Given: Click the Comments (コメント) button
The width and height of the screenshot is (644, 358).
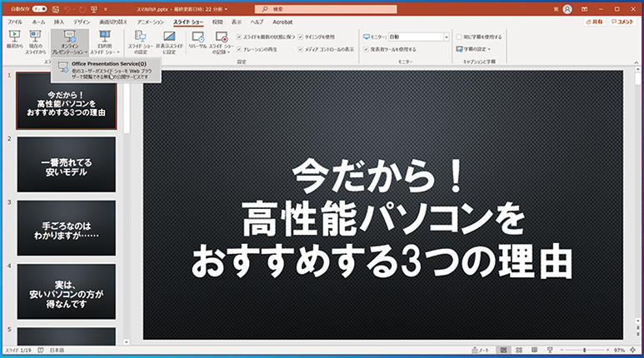Looking at the screenshot, I should 622,22.
